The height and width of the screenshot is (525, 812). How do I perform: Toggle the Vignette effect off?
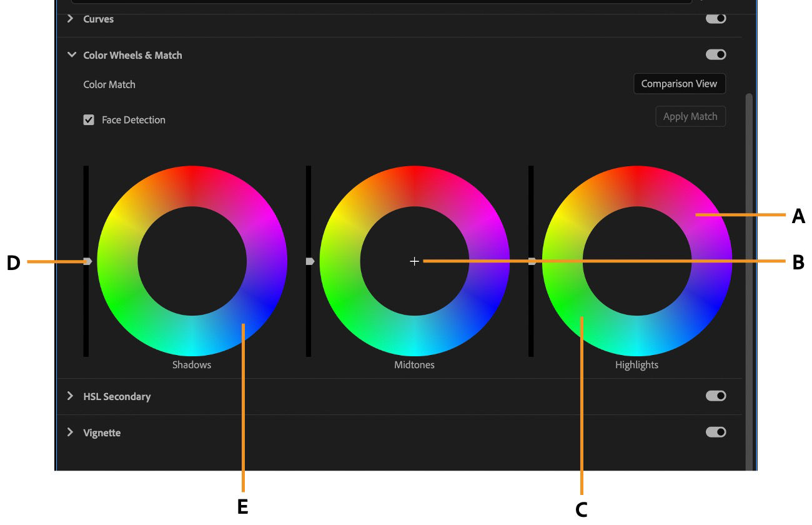tap(716, 431)
